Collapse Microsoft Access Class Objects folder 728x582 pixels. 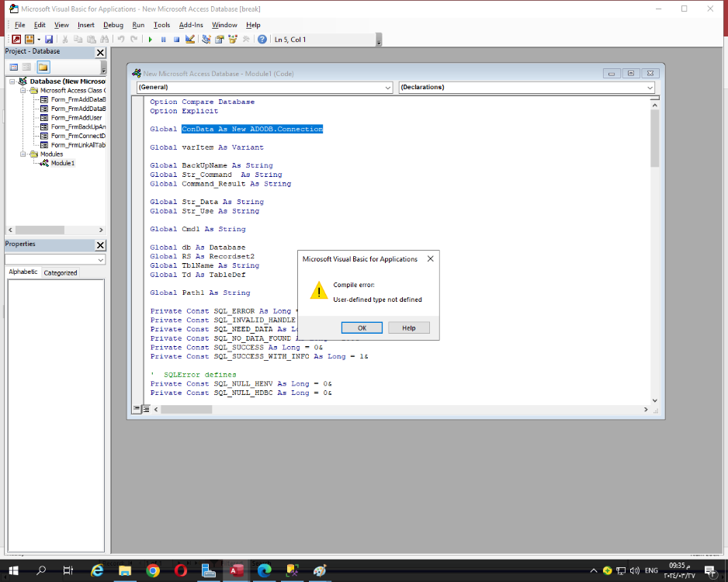coord(23,91)
